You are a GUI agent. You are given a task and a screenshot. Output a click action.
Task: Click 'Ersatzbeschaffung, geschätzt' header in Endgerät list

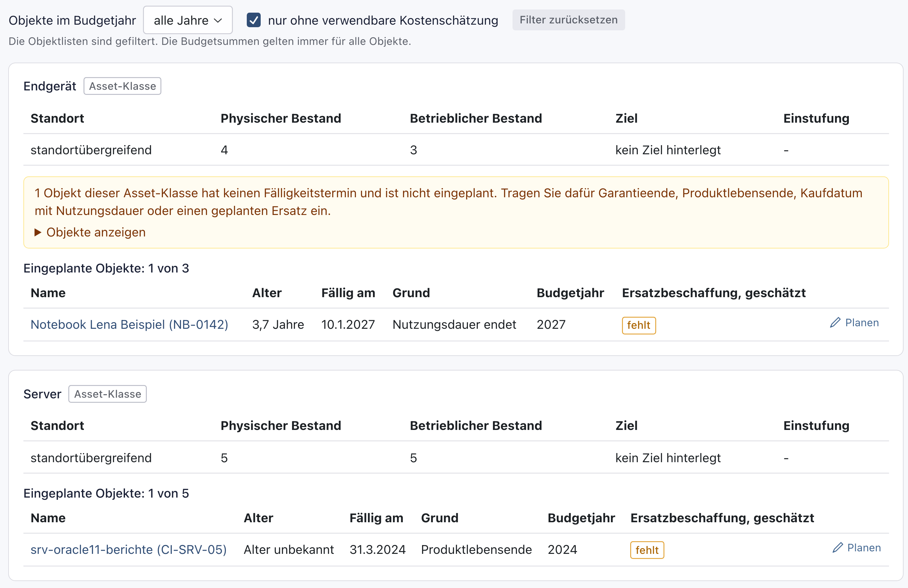coord(714,293)
